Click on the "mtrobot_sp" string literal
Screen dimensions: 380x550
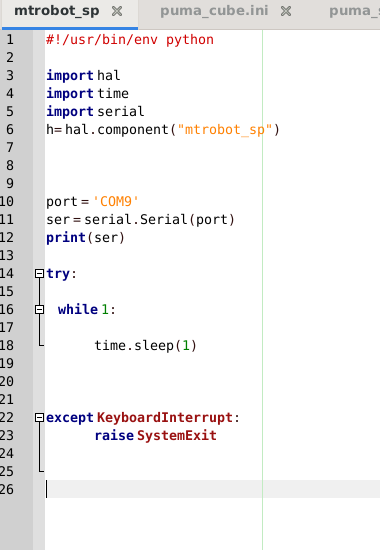225,130
